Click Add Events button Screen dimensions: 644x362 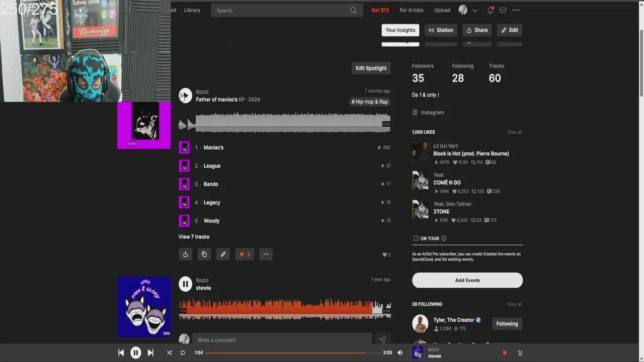[467, 281]
